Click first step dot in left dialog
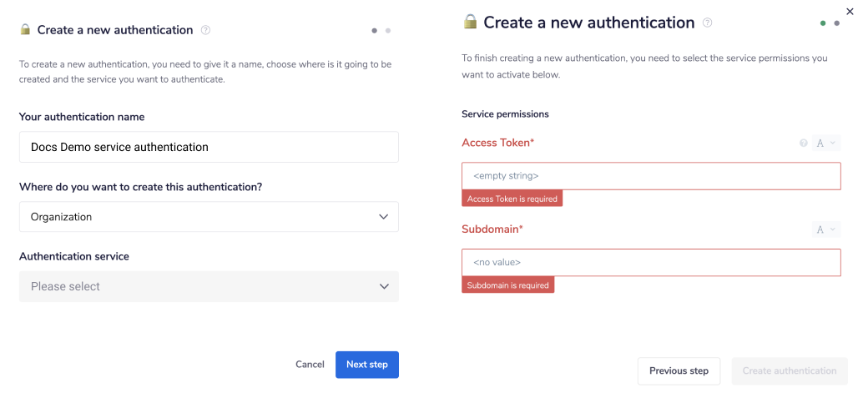The width and height of the screenshot is (868, 398). [375, 31]
